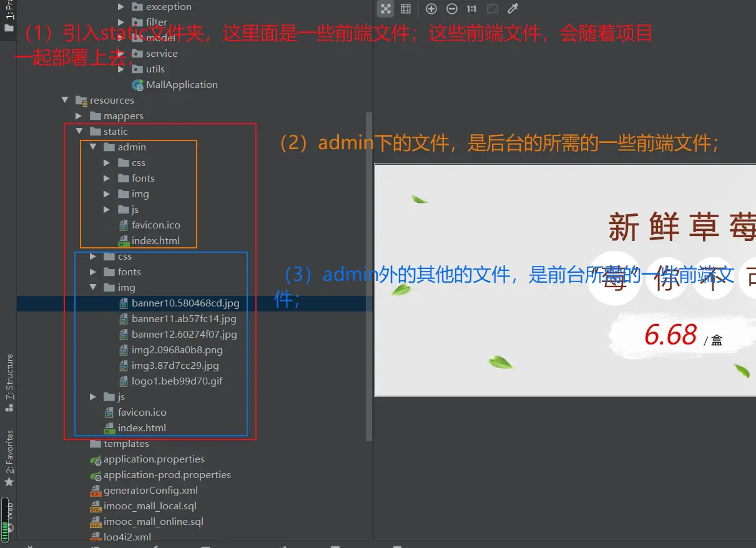Select the admin folder label
This screenshot has width=756, height=548.
click(132, 147)
